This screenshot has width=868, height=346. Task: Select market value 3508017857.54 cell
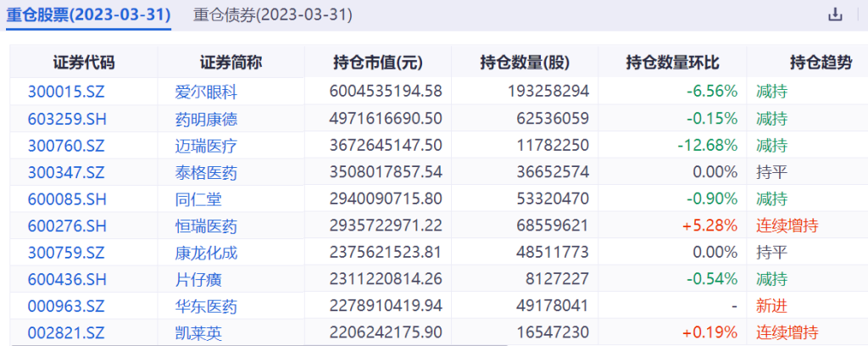tap(386, 173)
